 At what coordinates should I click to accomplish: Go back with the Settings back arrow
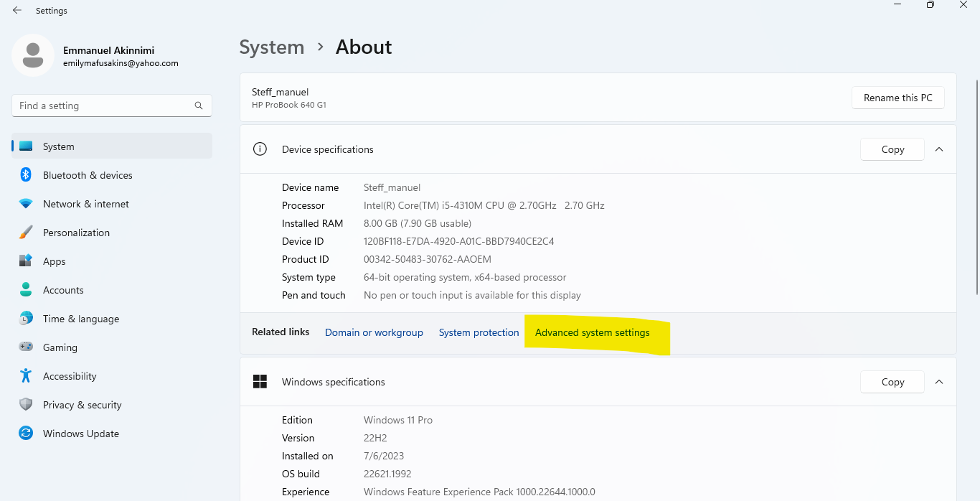coord(17,11)
